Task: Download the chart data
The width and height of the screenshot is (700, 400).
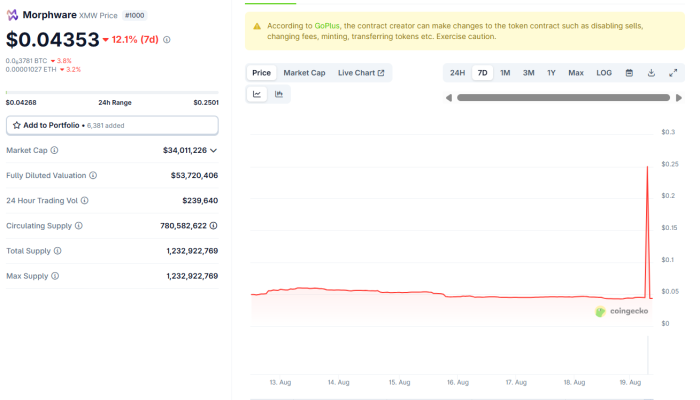Action: [651, 73]
